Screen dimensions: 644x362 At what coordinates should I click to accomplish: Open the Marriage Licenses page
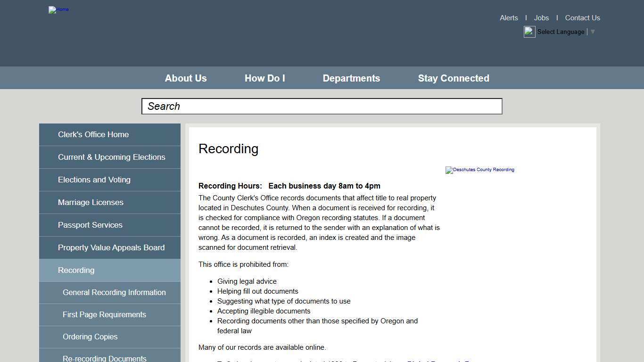(91, 203)
